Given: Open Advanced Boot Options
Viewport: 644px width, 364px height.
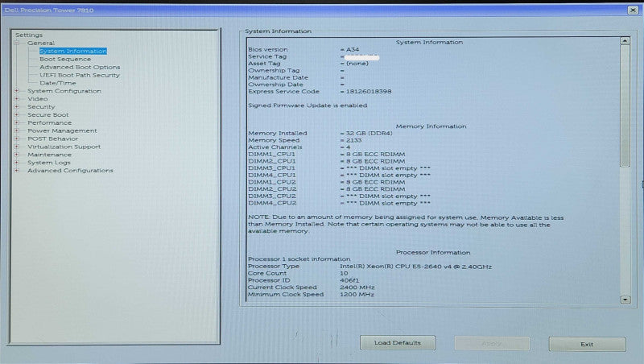Looking at the screenshot, I should (x=80, y=67).
